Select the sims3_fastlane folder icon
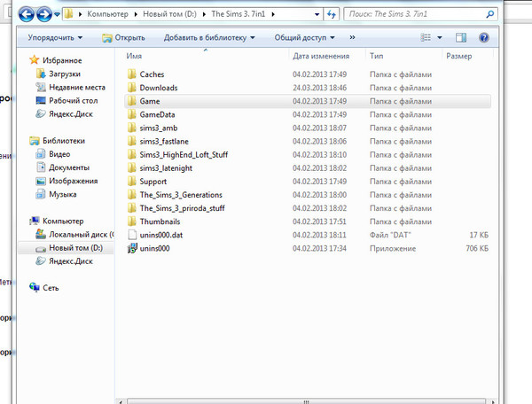This screenshot has height=404, width=532. (131, 142)
